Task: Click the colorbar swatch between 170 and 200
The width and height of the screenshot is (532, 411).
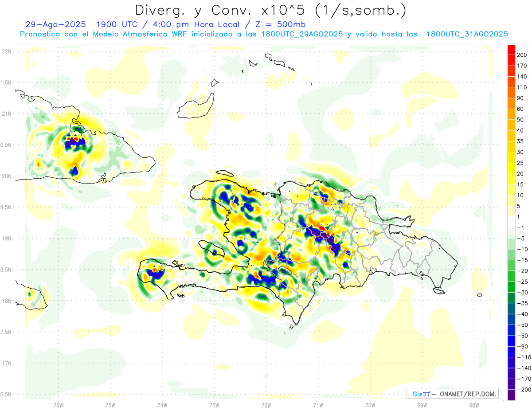Action: pos(511,60)
